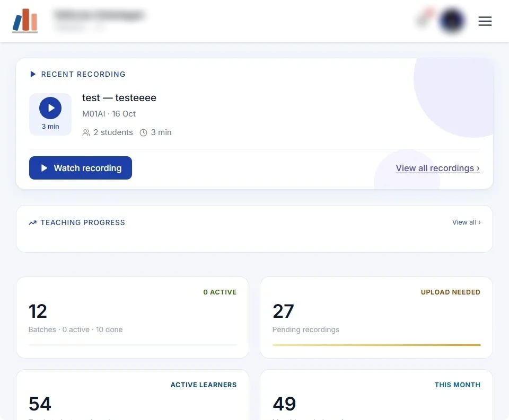Click the books logo in the header

pos(25,21)
